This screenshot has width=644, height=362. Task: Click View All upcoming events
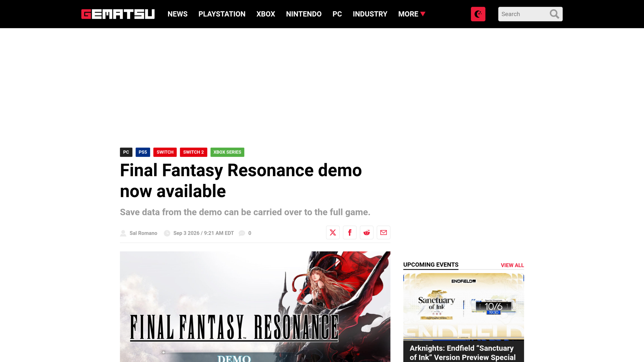512,265
